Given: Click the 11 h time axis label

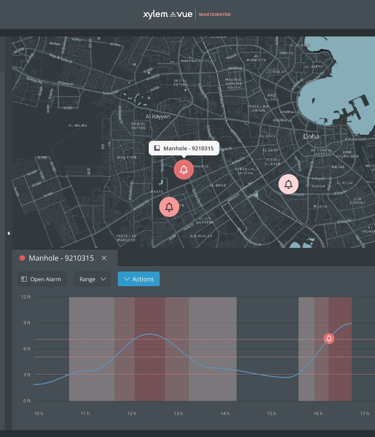Looking at the screenshot, I should click(85, 413).
